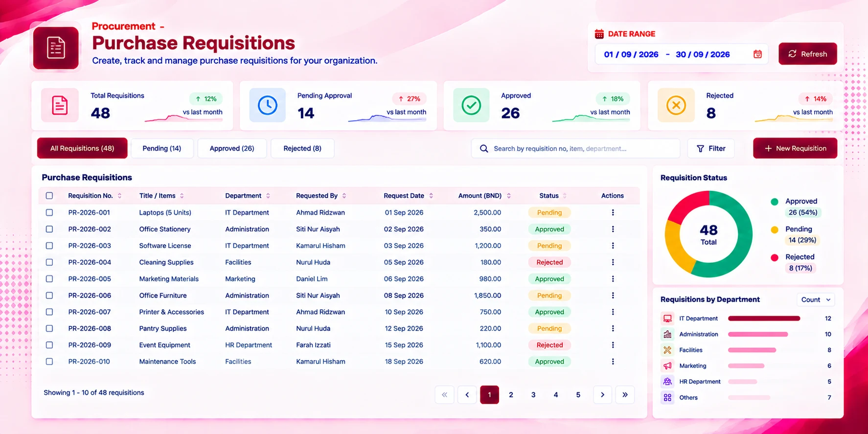This screenshot has width=868, height=434.
Task: Click the green Approved legend dot
Action: [x=775, y=202]
